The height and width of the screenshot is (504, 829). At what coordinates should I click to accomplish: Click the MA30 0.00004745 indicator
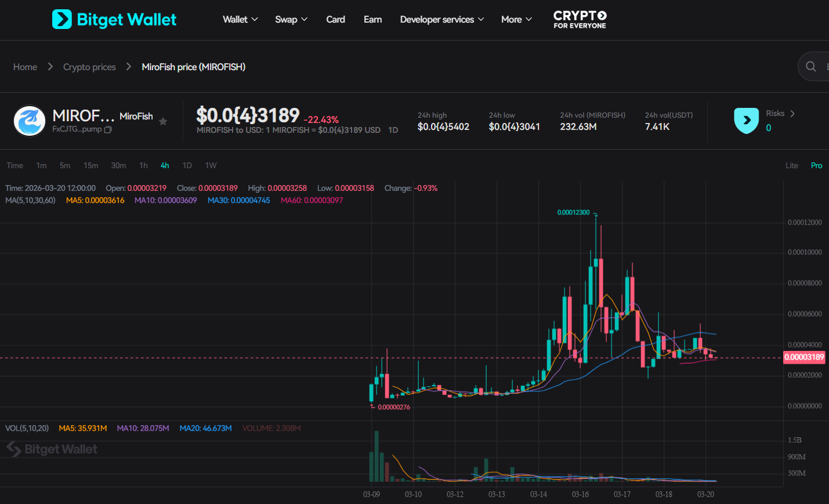pyautogui.click(x=239, y=200)
